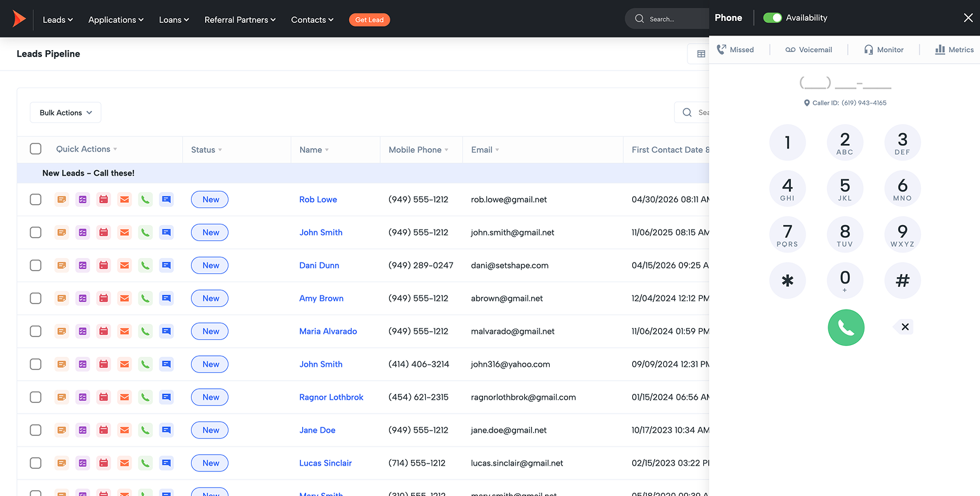Screen dimensions: 980x496
Task: Check Maria Alvarado's checkbox
Action: pos(36,331)
